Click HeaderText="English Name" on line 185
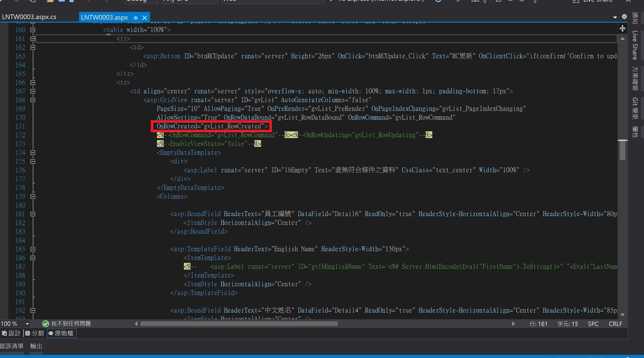644x358 pixels. click(x=276, y=249)
